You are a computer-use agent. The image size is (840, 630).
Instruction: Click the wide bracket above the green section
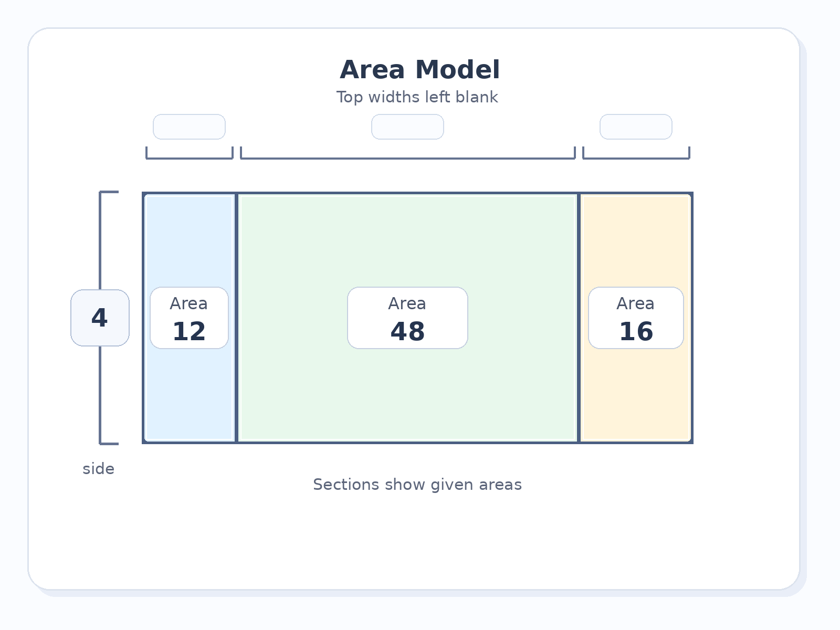408,153
